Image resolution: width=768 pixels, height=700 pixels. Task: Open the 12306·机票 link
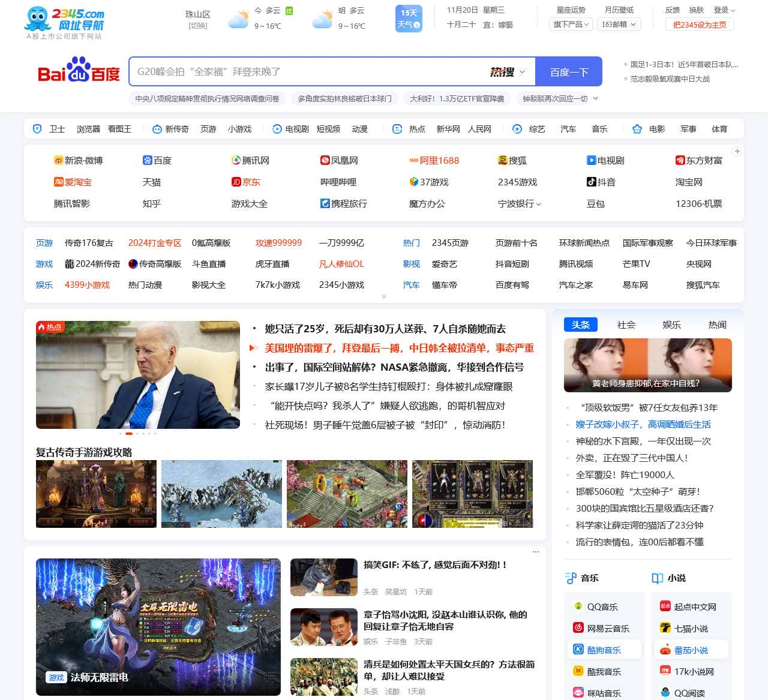tap(699, 204)
